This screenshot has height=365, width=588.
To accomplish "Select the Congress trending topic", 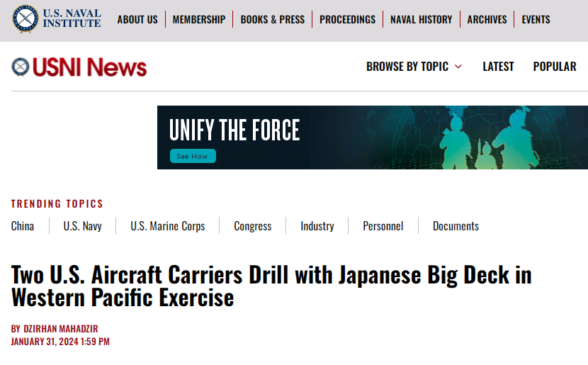I will pyautogui.click(x=253, y=226).
